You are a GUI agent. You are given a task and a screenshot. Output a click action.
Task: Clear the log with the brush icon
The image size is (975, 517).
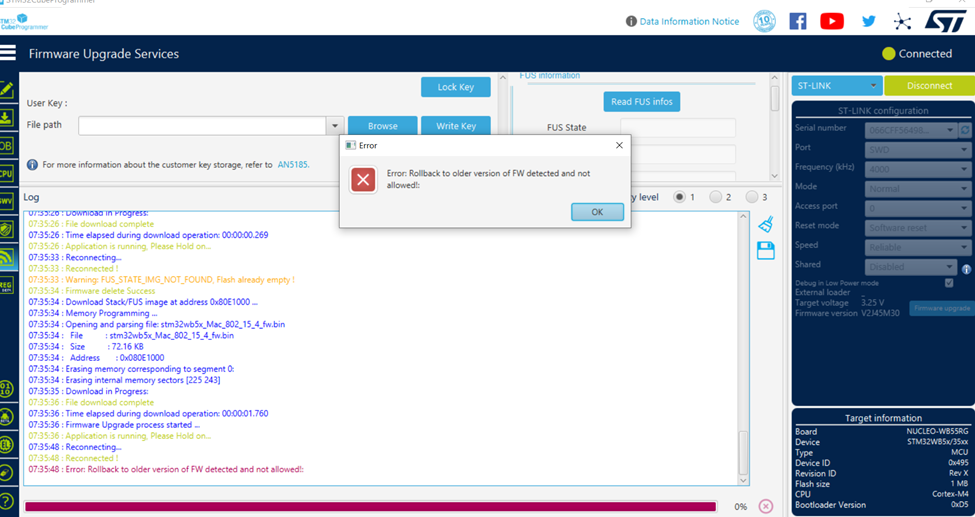click(x=766, y=224)
